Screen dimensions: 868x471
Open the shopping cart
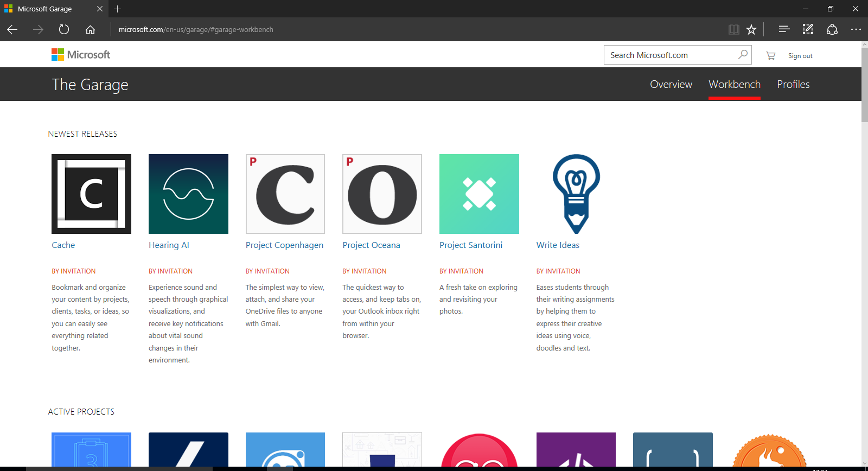click(770, 55)
